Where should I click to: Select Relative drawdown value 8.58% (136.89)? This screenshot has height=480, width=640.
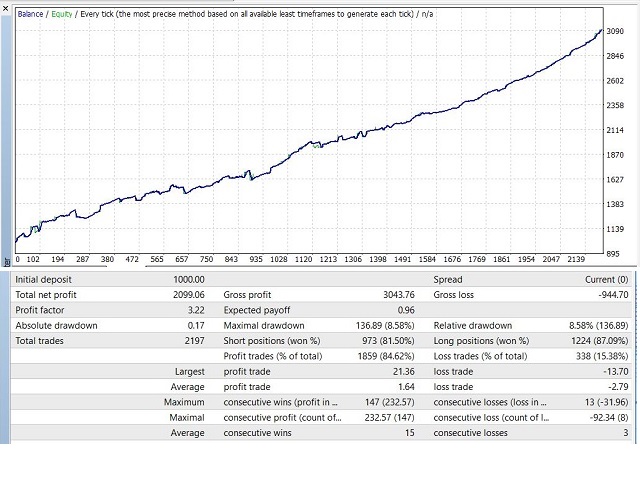coord(599,326)
